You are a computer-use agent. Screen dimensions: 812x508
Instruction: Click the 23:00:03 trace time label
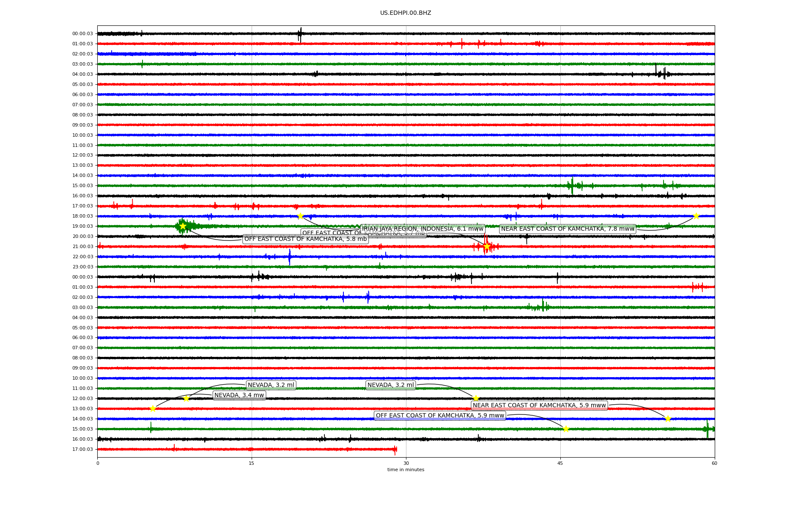82,267
